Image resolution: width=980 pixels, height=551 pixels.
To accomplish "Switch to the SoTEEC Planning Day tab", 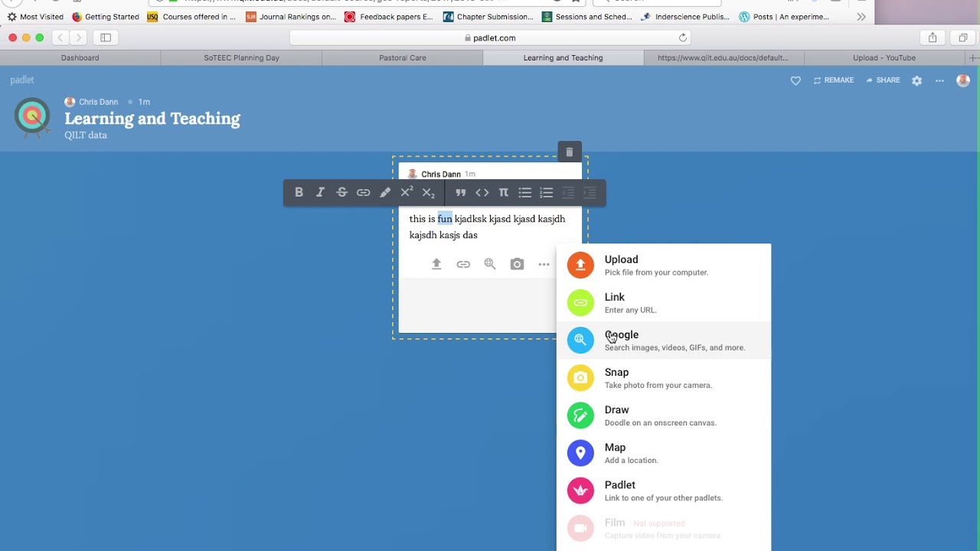I will click(241, 58).
